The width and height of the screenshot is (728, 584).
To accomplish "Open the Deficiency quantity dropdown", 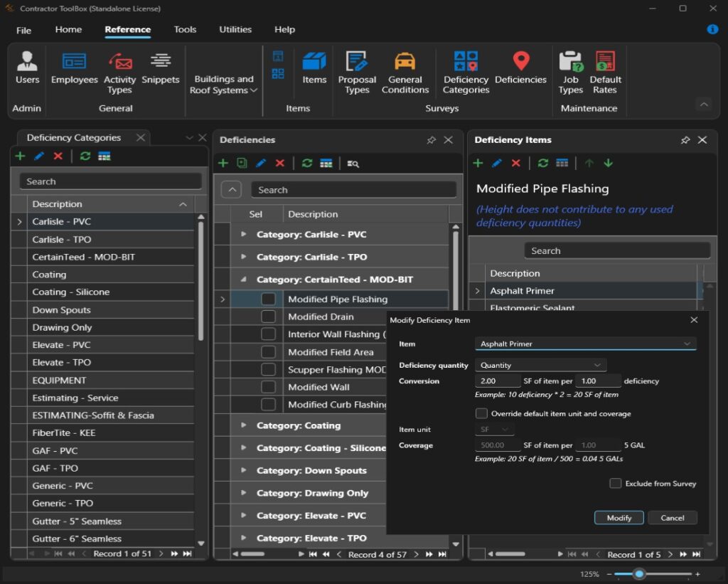I will [x=540, y=365].
